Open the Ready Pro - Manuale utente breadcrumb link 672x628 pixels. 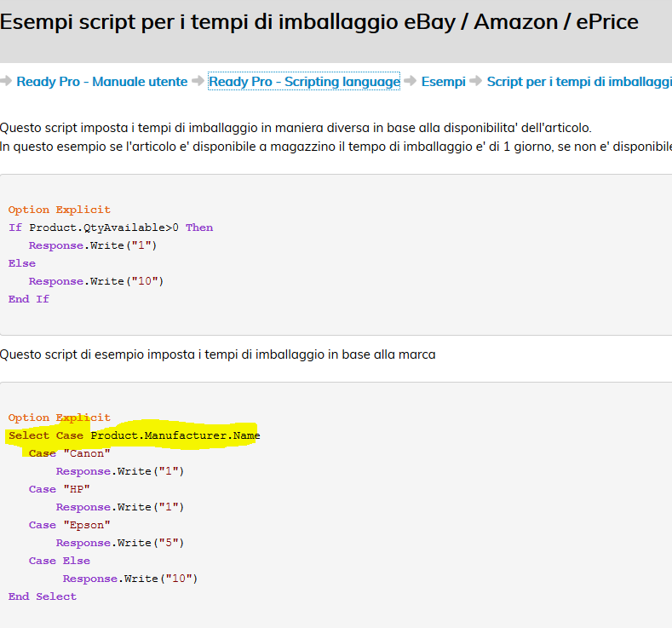click(102, 82)
